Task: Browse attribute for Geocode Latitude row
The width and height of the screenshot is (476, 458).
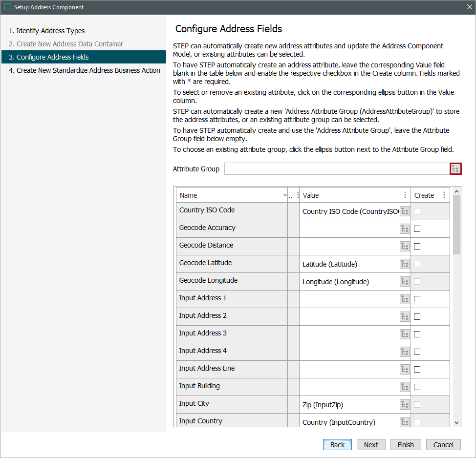Action: (405, 264)
